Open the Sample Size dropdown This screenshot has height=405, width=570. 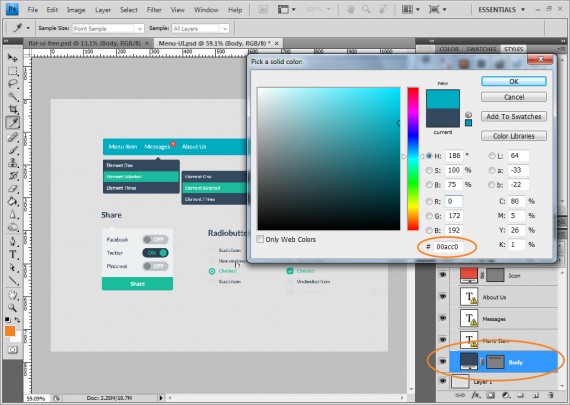coord(108,28)
